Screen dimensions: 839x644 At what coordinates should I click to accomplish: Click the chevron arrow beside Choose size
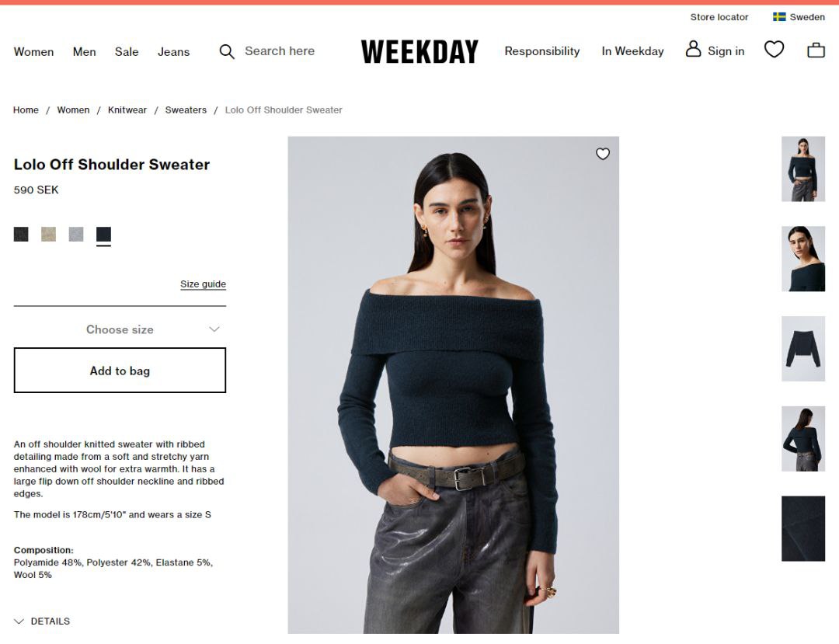(x=214, y=329)
